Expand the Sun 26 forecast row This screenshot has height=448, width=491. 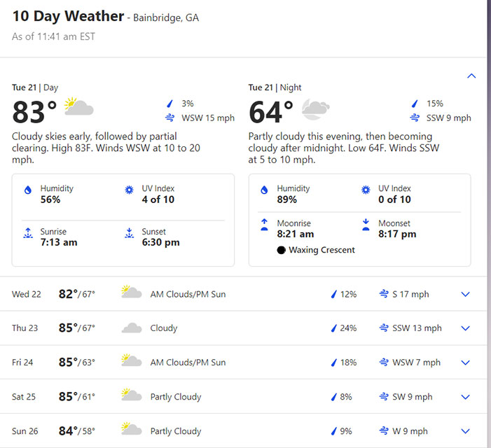466,431
